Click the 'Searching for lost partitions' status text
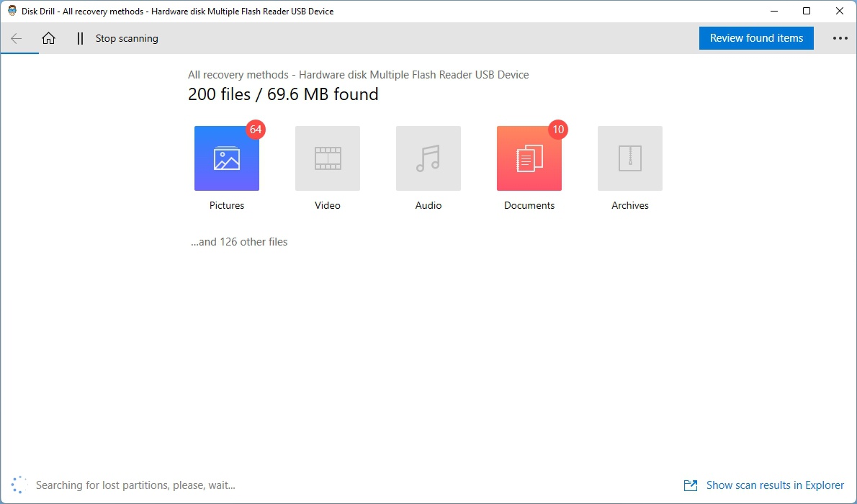857x504 pixels. click(135, 485)
